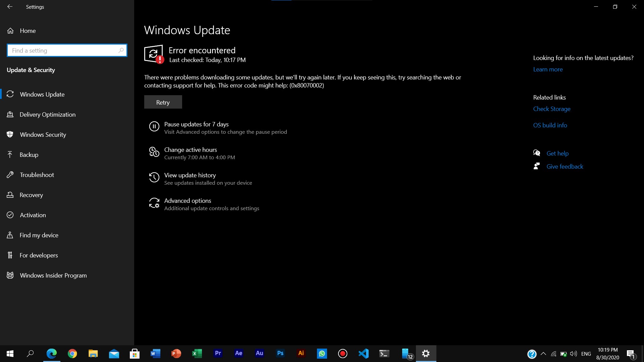Open Troubleshoot settings
The image size is (644, 362).
(x=67, y=175)
